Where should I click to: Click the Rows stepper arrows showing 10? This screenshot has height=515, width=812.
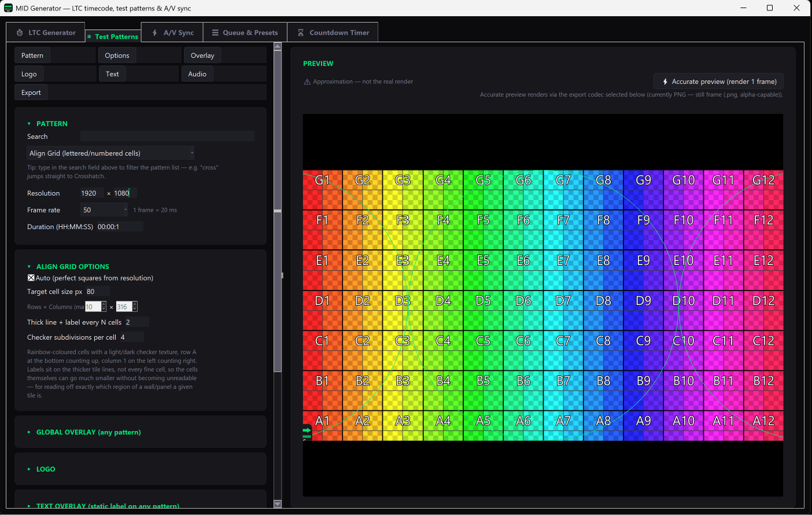(104, 307)
